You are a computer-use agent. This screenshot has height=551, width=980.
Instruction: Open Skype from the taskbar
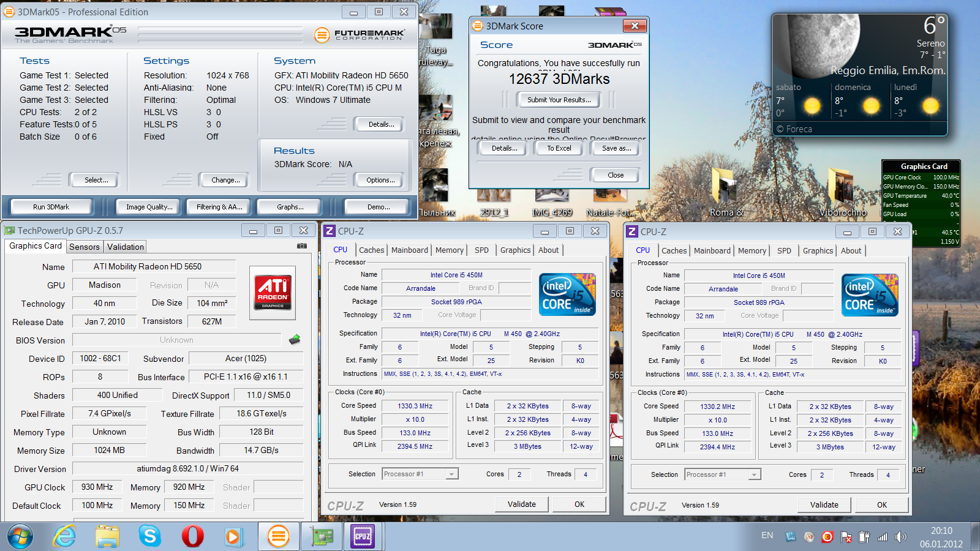click(x=149, y=537)
